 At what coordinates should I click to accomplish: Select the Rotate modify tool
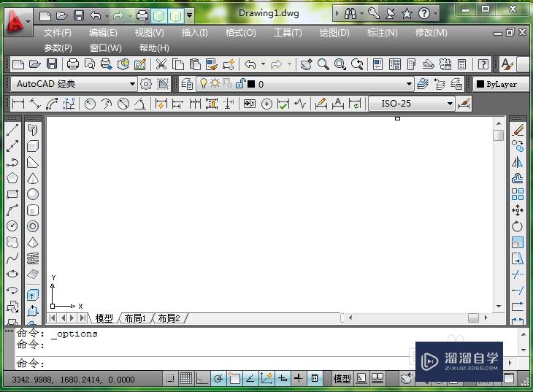coord(518,226)
